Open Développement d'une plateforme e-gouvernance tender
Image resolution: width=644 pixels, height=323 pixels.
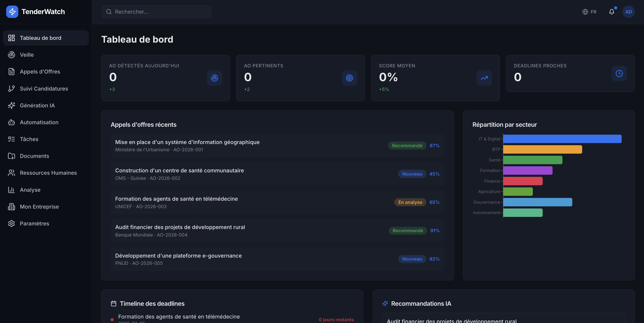pos(277,259)
